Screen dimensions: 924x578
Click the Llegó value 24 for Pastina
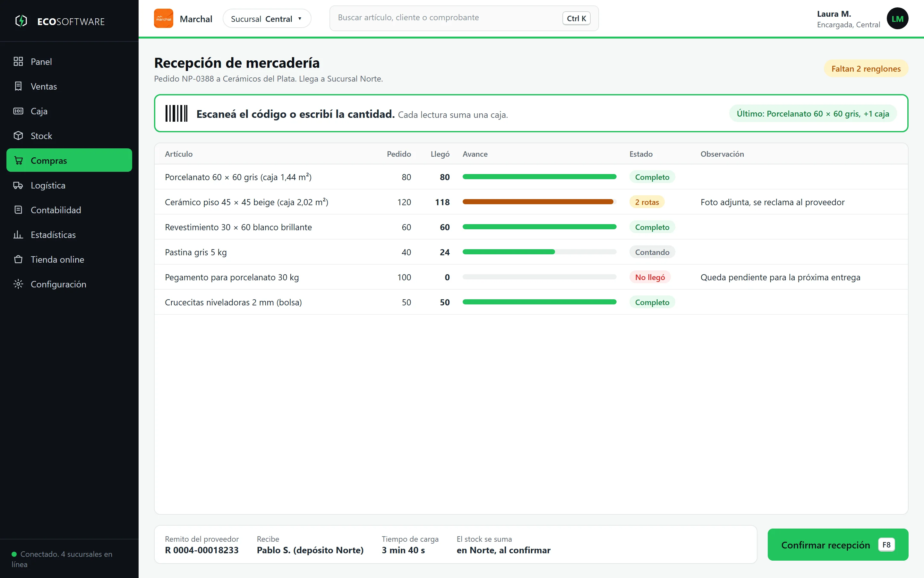(x=444, y=252)
